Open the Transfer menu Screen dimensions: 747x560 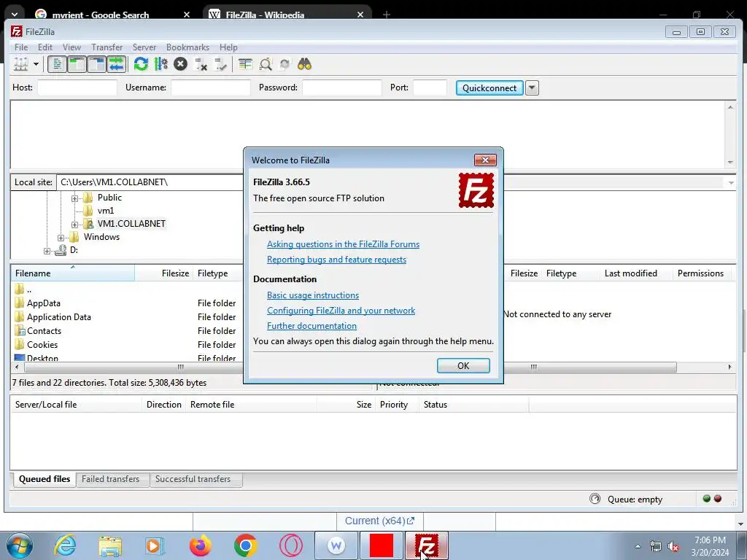click(107, 47)
